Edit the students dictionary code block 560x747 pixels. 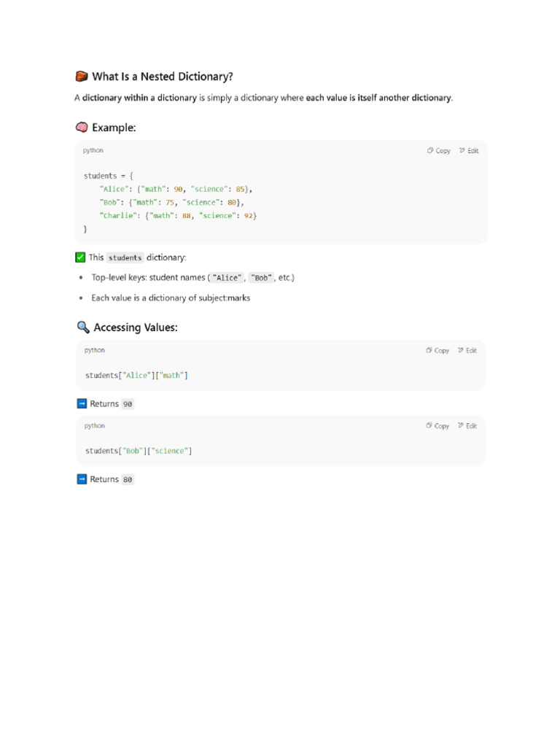point(469,151)
